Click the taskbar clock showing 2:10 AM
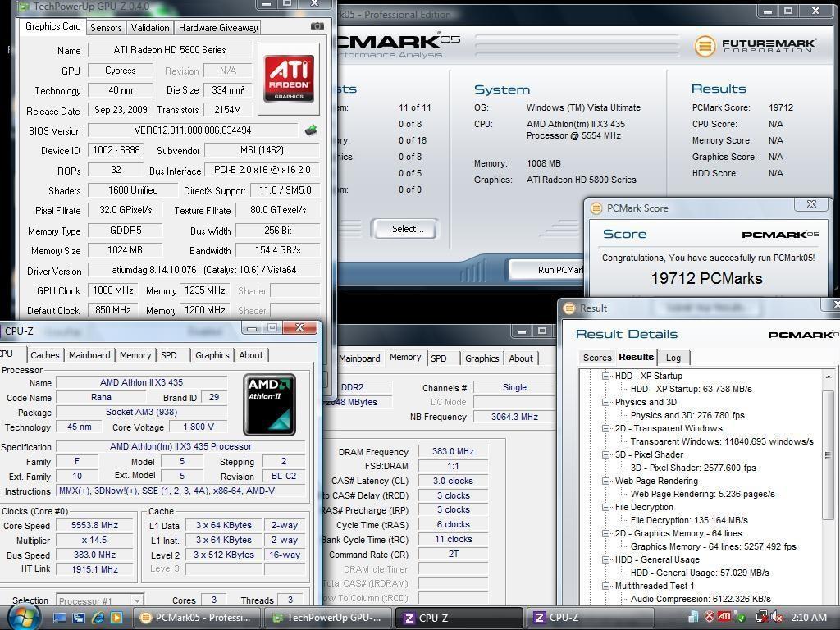 [808, 617]
